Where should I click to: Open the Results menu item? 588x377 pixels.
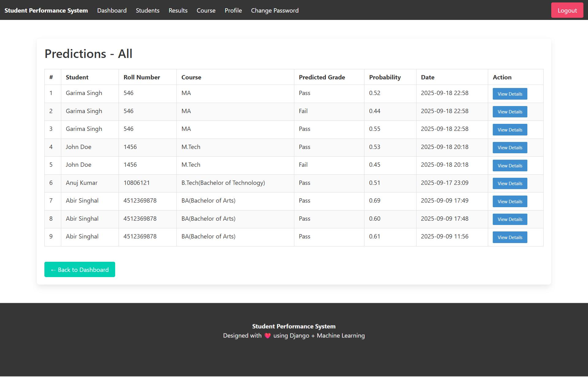(178, 10)
